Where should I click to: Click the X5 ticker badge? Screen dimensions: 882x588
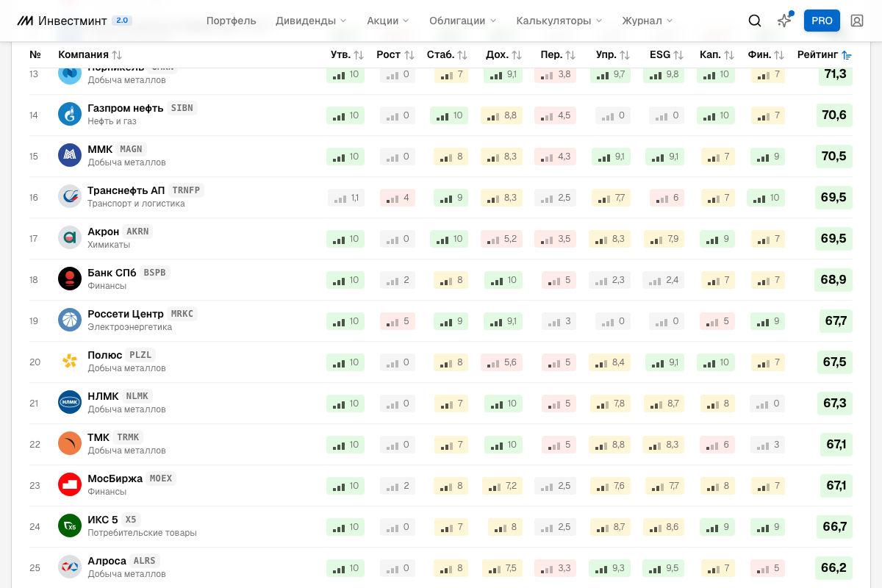click(131, 520)
